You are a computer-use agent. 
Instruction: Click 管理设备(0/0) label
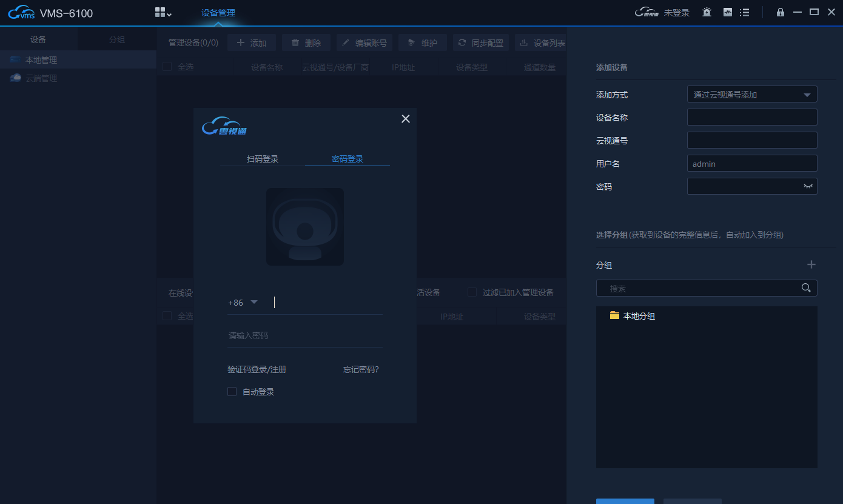(x=193, y=42)
